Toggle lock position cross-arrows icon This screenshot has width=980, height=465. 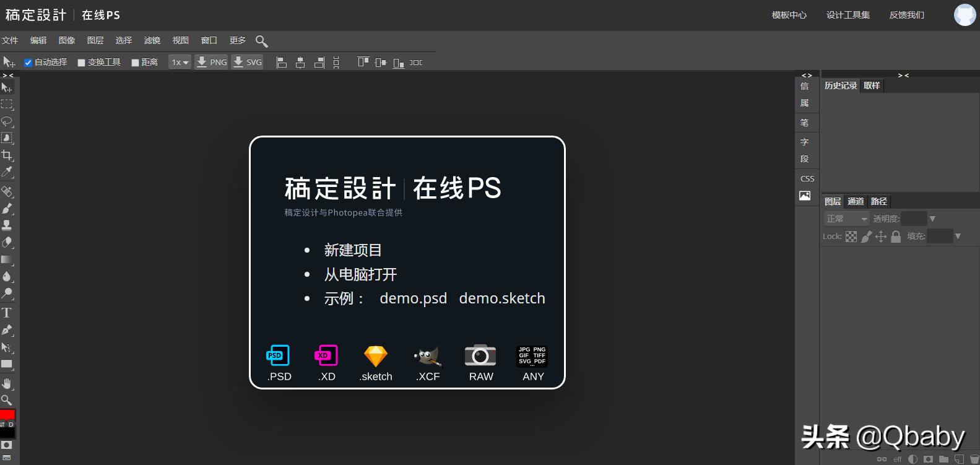[x=881, y=237]
